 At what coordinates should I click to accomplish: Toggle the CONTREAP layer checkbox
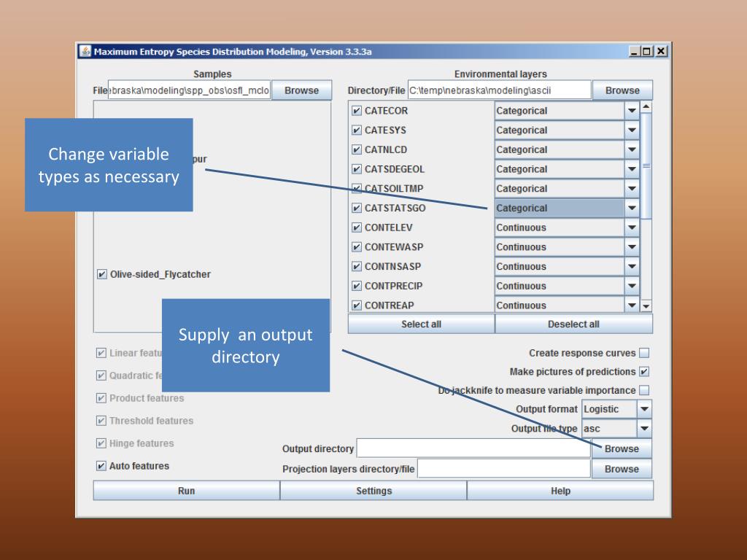356,306
